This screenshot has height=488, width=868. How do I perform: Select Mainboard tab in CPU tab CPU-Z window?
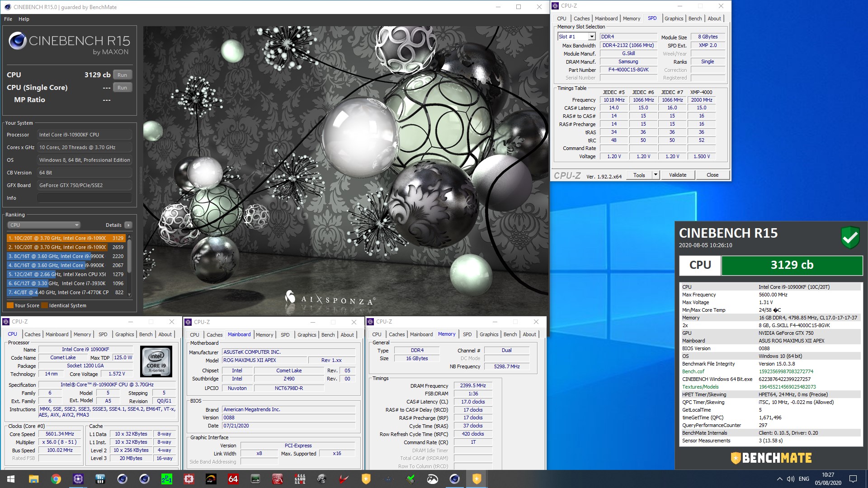click(x=57, y=334)
